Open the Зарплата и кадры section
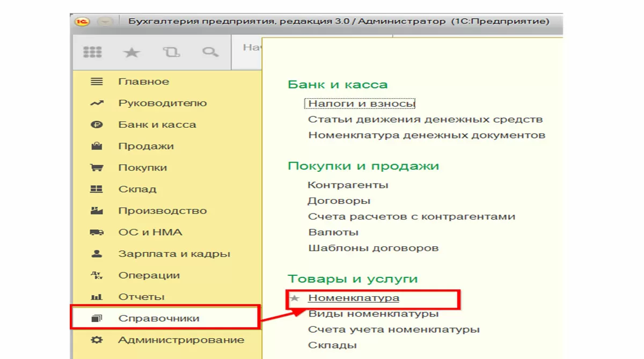This screenshot has height=359, width=644. (174, 254)
